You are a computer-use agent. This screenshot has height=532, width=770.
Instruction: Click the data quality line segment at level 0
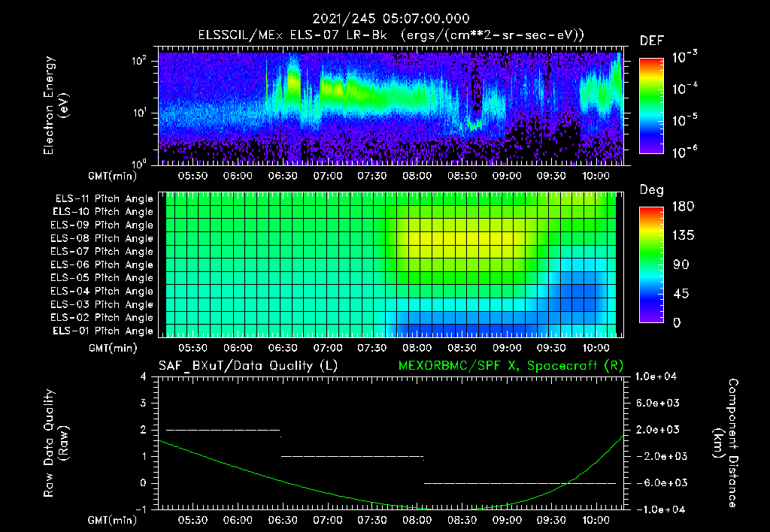point(520,483)
